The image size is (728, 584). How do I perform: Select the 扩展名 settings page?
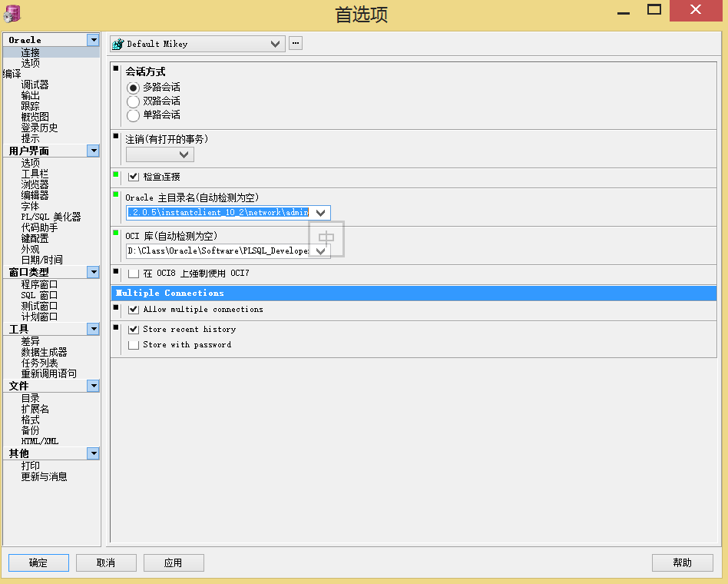click(35, 409)
